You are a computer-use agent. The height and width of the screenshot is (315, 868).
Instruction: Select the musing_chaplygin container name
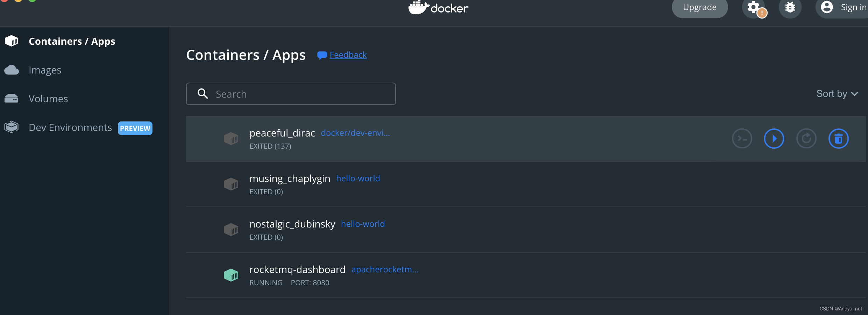click(290, 178)
